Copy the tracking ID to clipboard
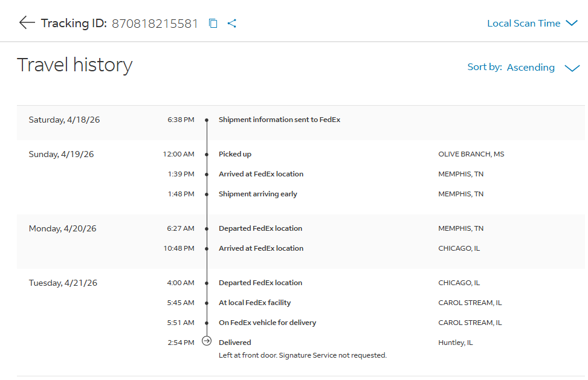 213,23
